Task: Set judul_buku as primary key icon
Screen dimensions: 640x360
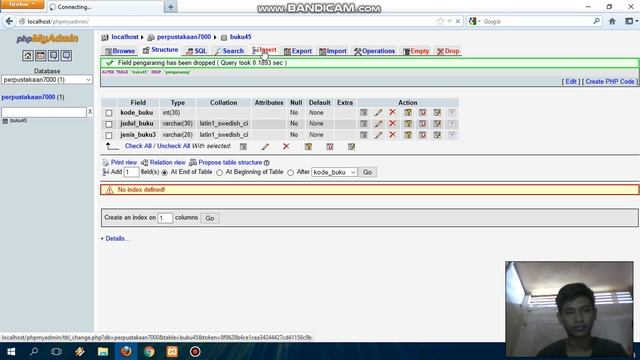Action: [x=408, y=124]
